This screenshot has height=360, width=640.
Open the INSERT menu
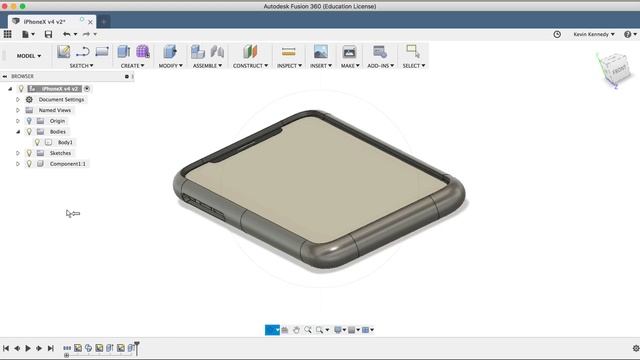click(321, 65)
